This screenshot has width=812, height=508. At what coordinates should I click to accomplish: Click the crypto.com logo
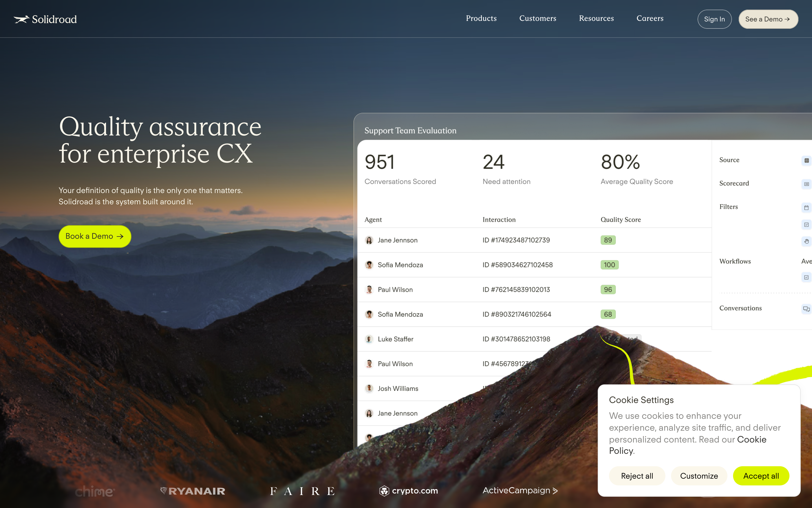click(408, 491)
